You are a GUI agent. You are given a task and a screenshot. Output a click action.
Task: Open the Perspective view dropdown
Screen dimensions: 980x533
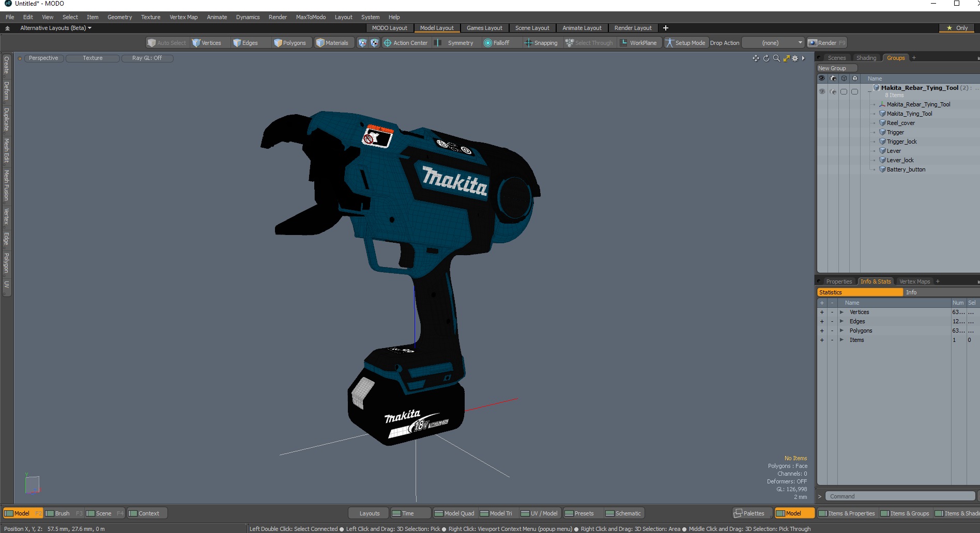[x=43, y=58]
